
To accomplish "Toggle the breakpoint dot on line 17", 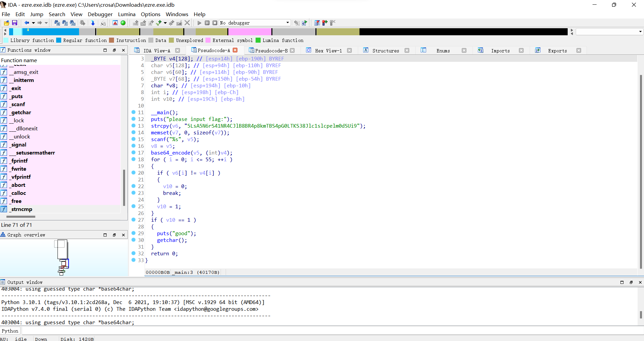I will (134, 153).
